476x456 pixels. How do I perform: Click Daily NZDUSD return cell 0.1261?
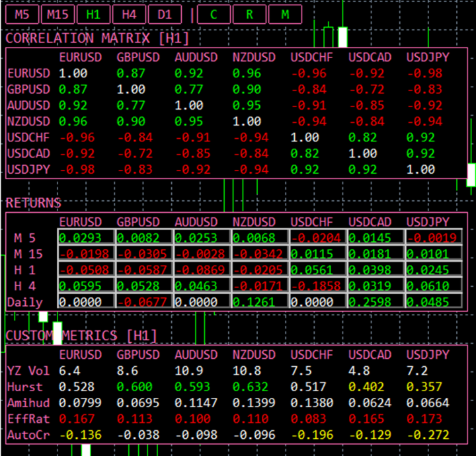click(x=260, y=301)
